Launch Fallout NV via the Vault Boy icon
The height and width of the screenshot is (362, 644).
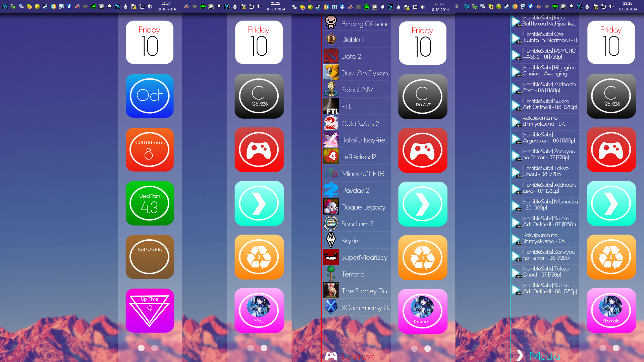(x=331, y=90)
